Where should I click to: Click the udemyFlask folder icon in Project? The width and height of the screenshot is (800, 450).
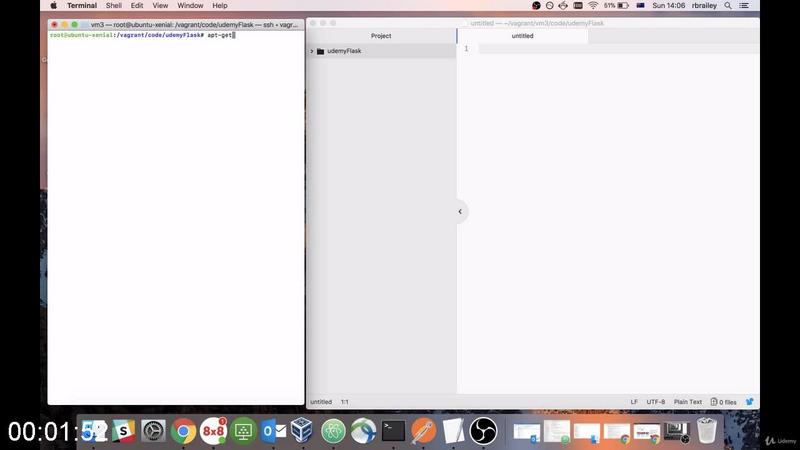[320, 51]
